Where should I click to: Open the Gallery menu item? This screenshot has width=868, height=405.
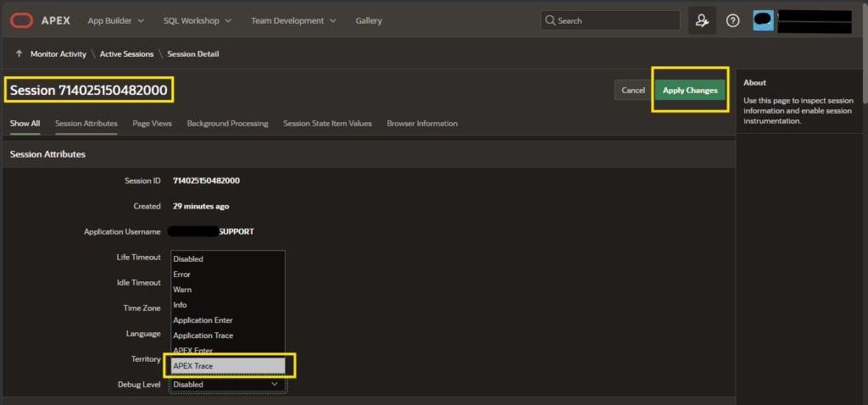click(369, 20)
